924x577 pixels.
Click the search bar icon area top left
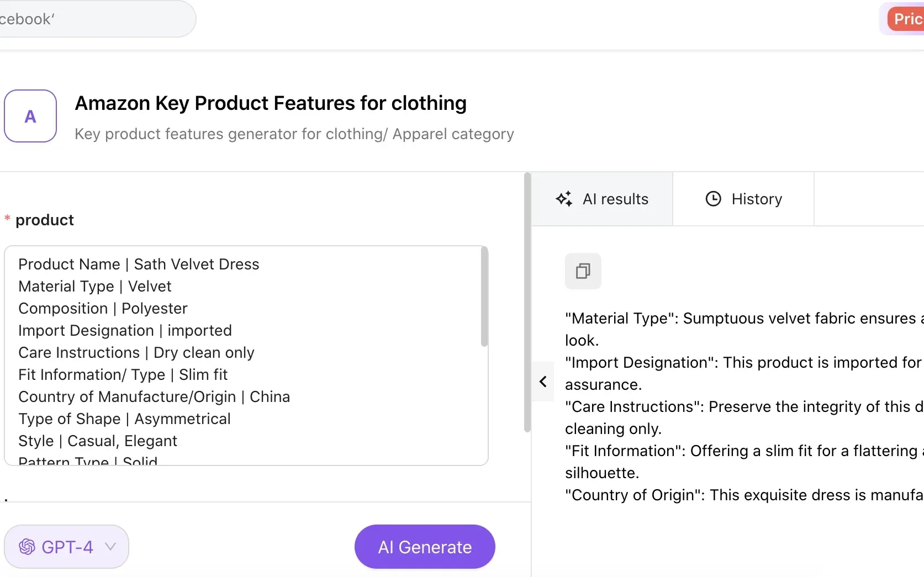pyautogui.click(x=97, y=18)
